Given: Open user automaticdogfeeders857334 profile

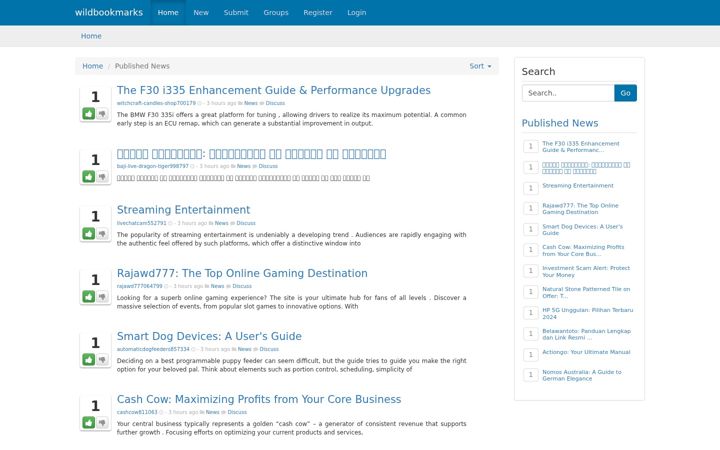Looking at the screenshot, I should (153, 349).
